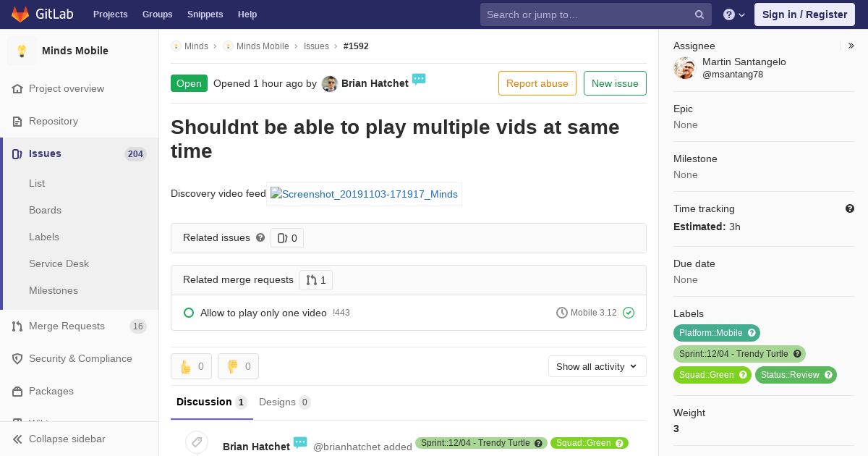Click the label tag icon in the activity note
868x456 pixels.
[x=197, y=442]
